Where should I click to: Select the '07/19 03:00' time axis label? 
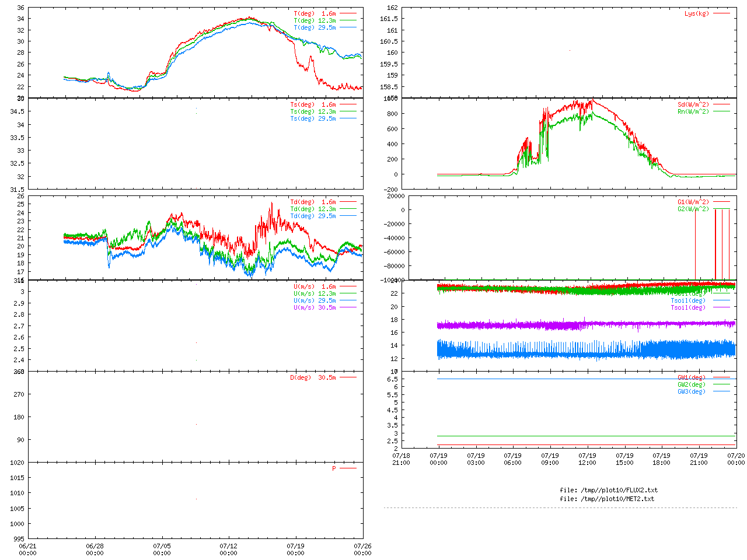(x=476, y=459)
